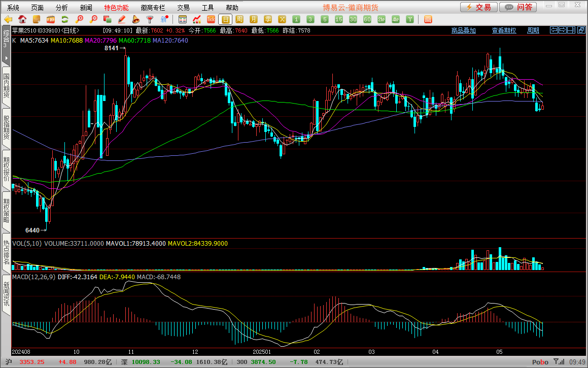
Task: Open the red line chart icon
Action: pos(197,19)
